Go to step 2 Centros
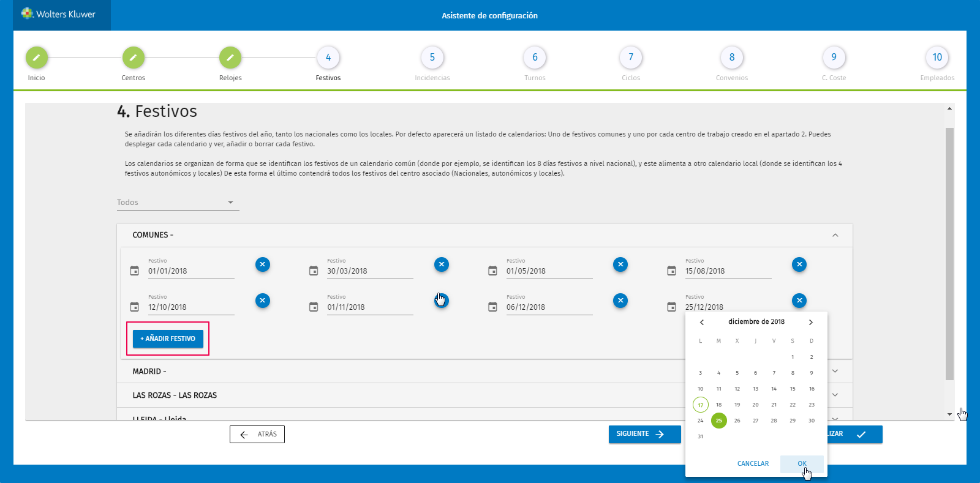Viewport: 980px width, 483px height. click(134, 58)
